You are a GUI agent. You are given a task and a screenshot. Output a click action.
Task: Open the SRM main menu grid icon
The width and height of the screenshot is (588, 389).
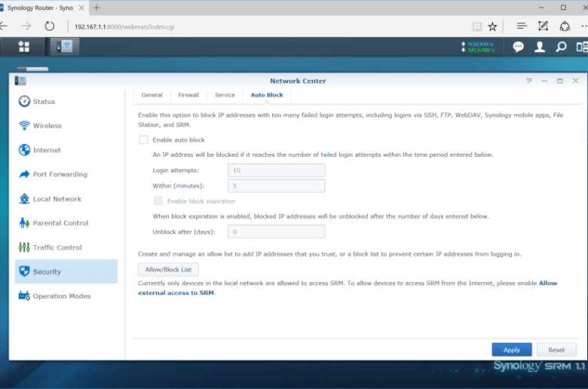23,47
